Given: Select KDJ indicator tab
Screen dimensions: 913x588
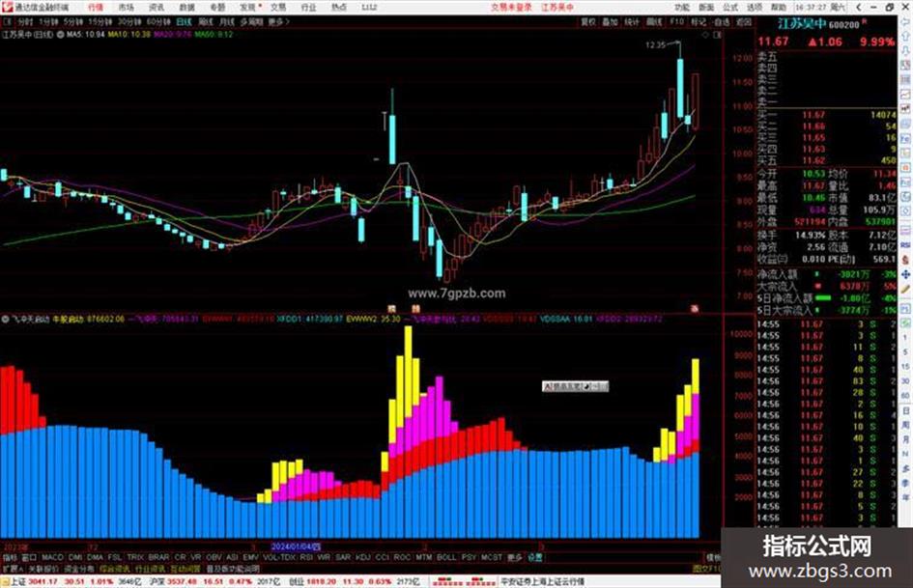Looking at the screenshot, I should tap(362, 557).
